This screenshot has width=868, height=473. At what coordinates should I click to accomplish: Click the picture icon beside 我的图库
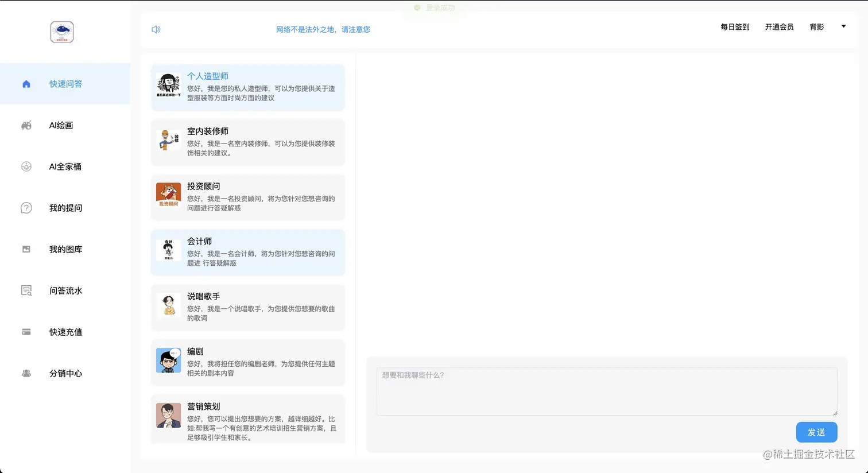(x=26, y=249)
